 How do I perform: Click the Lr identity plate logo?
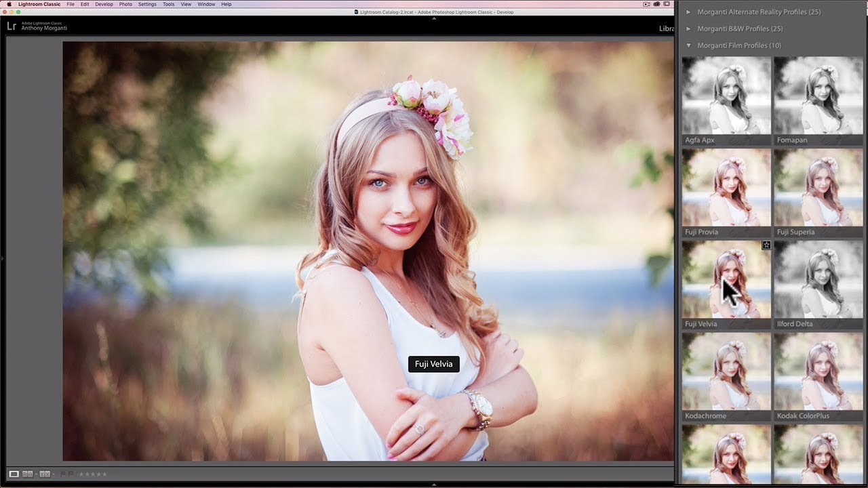coord(12,26)
